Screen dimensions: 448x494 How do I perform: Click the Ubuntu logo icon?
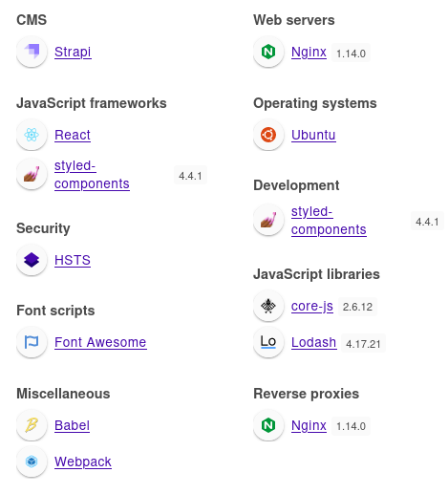268,135
